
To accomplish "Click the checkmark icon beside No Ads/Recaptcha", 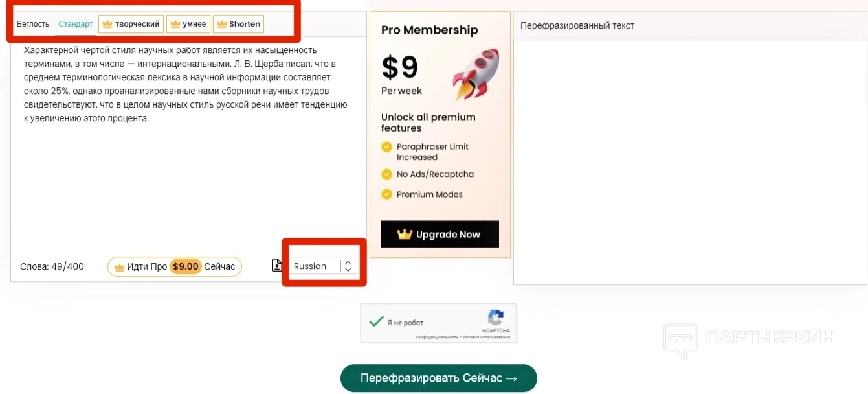I will 386,174.
